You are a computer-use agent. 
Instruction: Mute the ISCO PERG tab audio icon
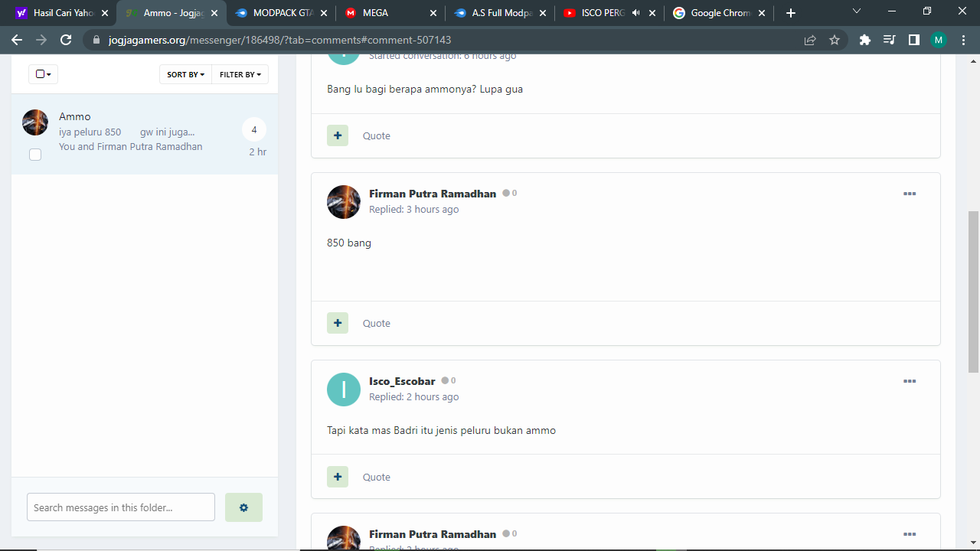(x=635, y=13)
